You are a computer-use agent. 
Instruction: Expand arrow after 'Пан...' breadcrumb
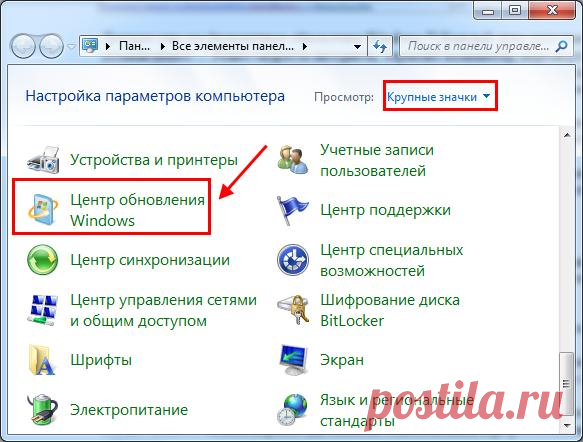[x=162, y=46]
